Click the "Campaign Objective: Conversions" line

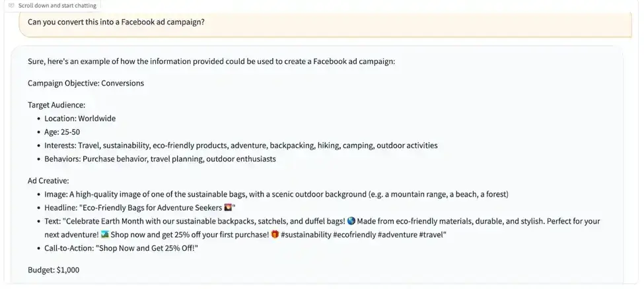click(86, 83)
